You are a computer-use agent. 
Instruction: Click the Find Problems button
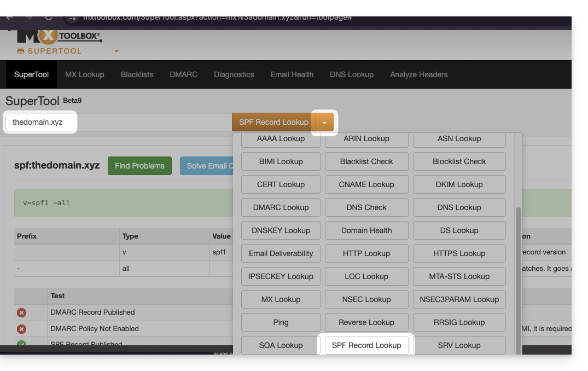pos(139,166)
